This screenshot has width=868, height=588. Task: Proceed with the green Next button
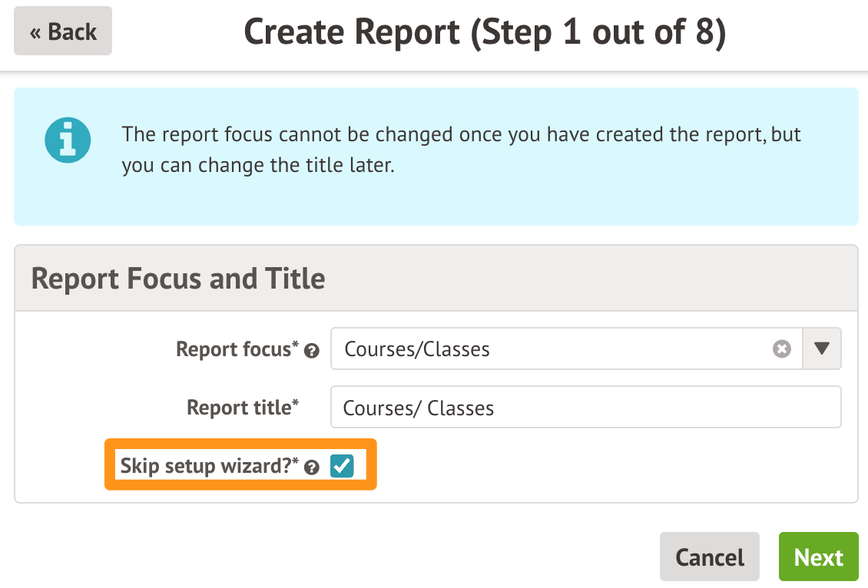(x=818, y=557)
